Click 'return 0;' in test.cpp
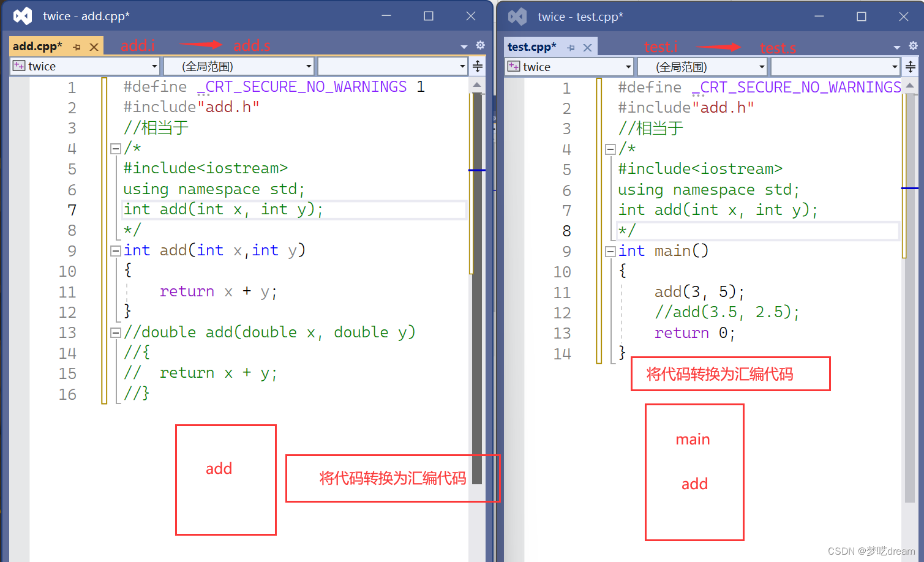This screenshot has height=562, width=924. [x=695, y=333]
